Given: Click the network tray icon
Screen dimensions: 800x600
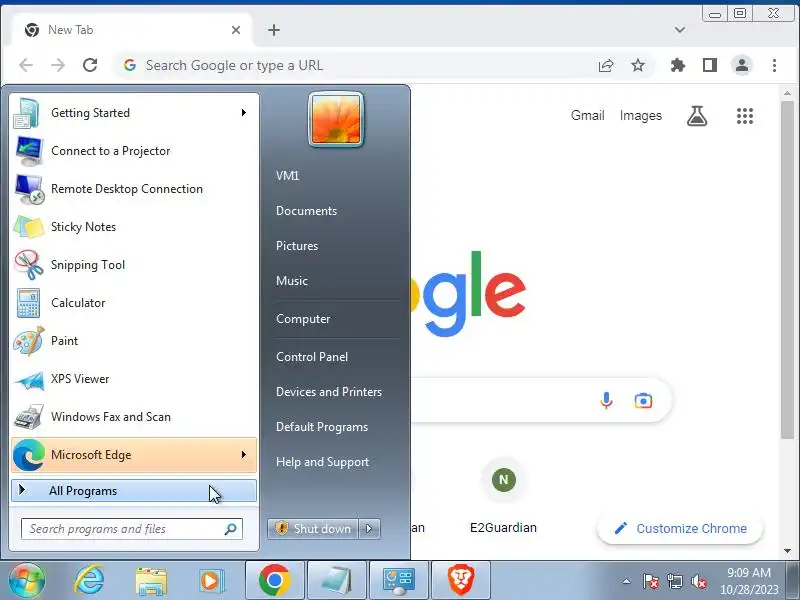Looking at the screenshot, I should pyautogui.click(x=674, y=582).
